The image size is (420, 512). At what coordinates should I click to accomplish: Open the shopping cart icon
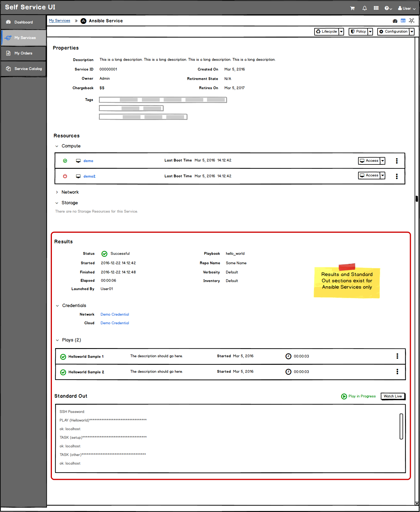point(352,8)
